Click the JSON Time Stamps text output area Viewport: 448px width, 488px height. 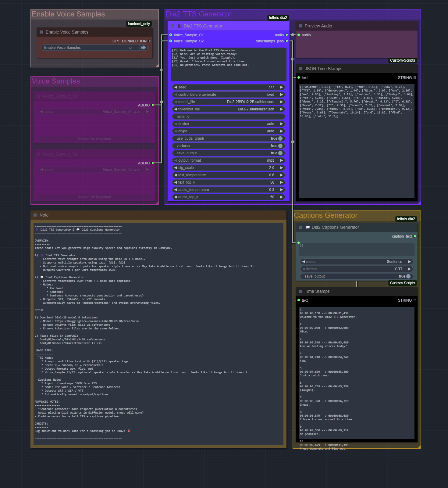point(357,141)
